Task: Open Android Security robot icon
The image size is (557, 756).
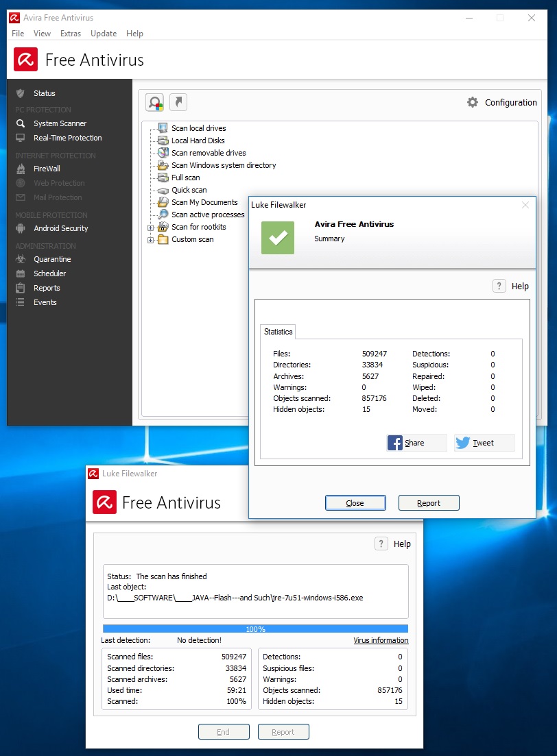Action: coord(21,228)
